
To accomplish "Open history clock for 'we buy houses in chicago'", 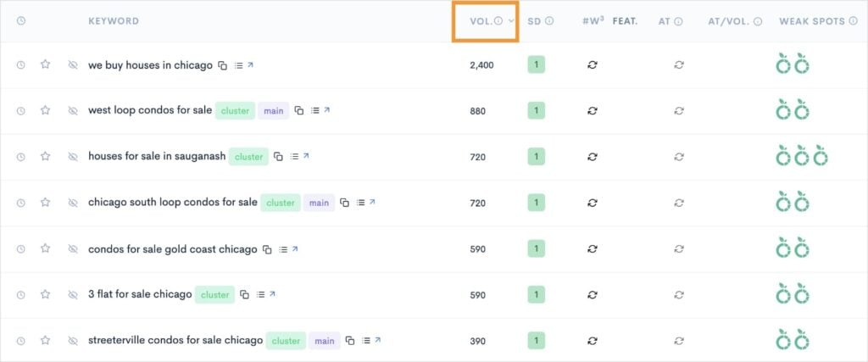I will [x=21, y=65].
